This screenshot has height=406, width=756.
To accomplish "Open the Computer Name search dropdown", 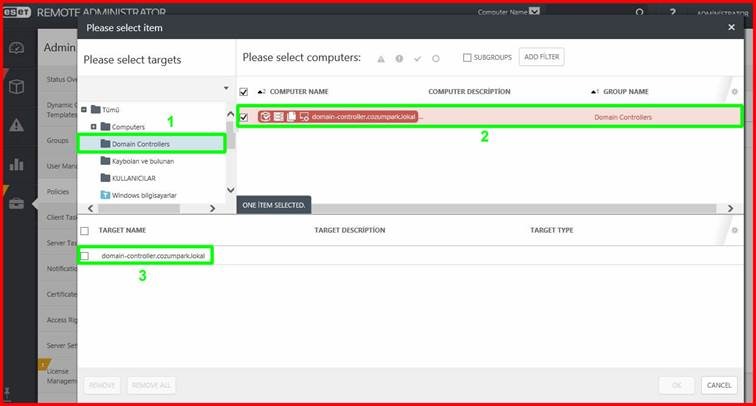I will point(534,11).
